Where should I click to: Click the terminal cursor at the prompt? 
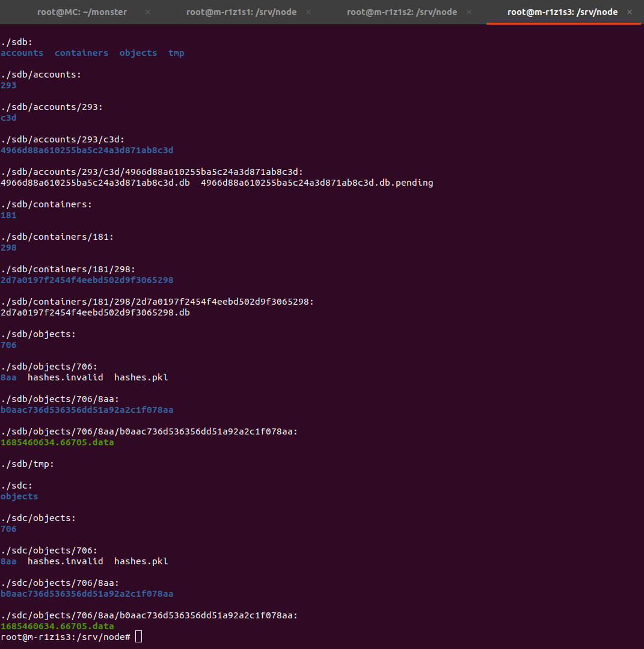[x=139, y=636]
